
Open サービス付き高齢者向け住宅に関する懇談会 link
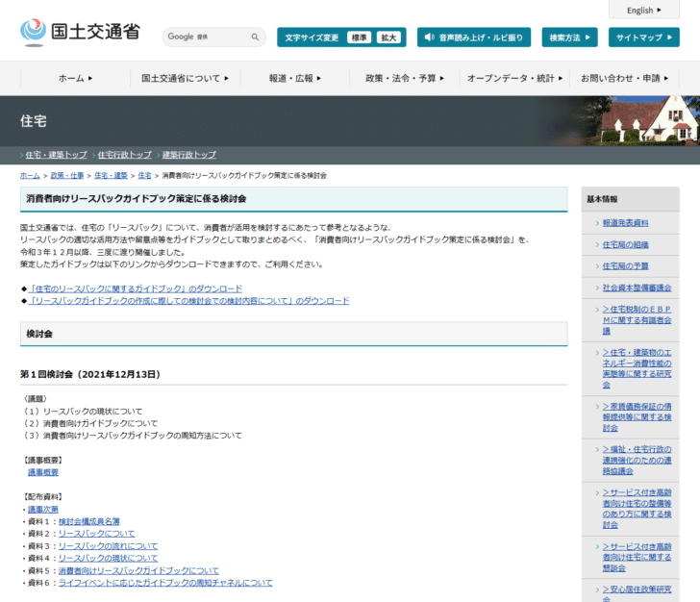(637, 558)
